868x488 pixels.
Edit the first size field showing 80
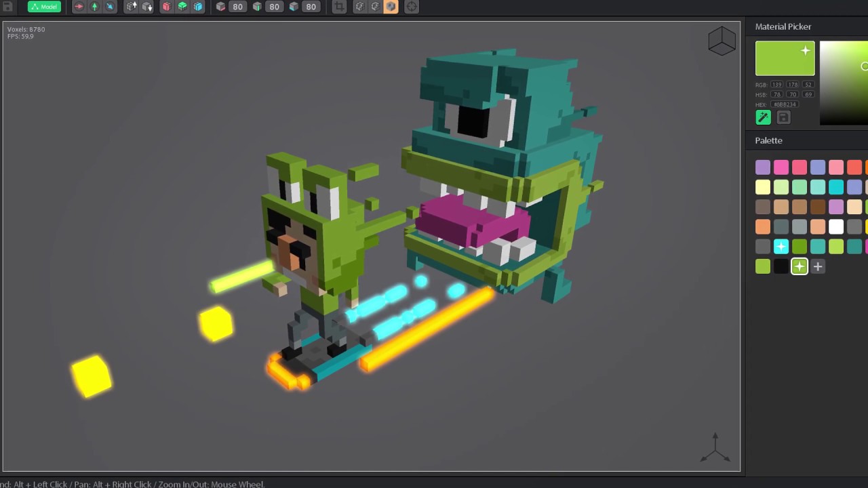tap(237, 7)
